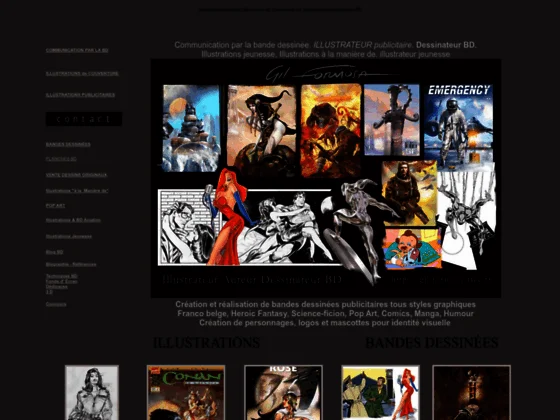Go to the Bandes Dessinées sidebar link
560x420 pixels.
(68, 144)
